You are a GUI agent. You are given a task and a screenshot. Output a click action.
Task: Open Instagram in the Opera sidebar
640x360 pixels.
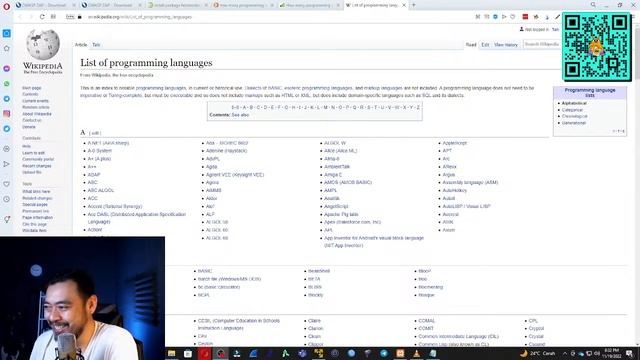pyautogui.click(x=7, y=113)
